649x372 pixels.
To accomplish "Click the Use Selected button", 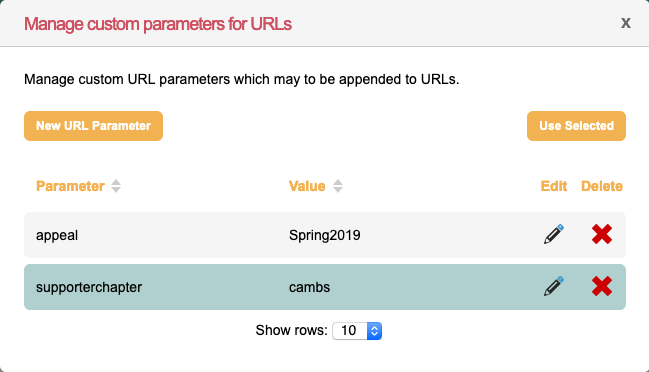I will pos(576,126).
